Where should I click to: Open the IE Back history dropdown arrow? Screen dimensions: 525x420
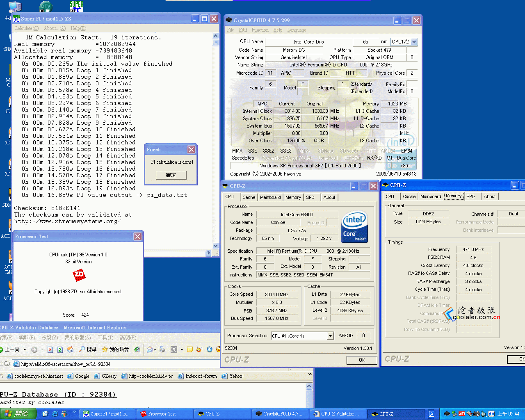[25, 349]
